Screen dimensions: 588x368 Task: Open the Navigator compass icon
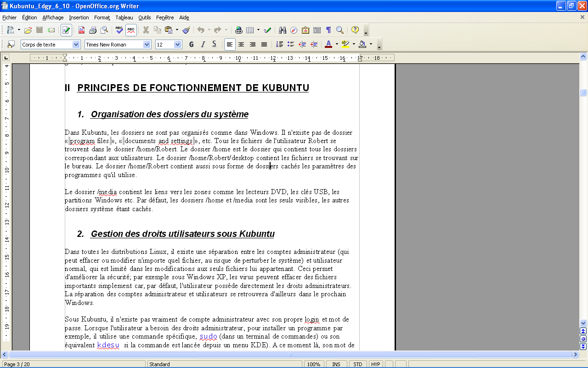pos(294,30)
